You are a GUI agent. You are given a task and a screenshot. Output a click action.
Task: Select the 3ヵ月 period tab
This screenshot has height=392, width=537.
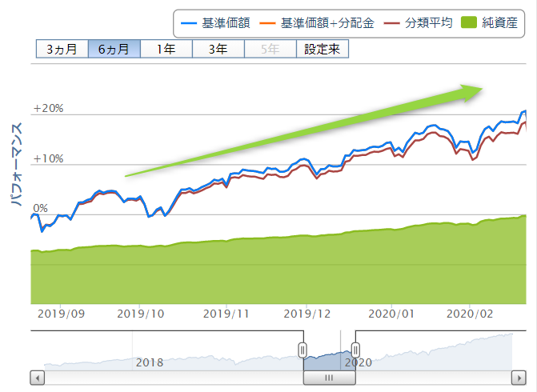pyautogui.click(x=62, y=49)
